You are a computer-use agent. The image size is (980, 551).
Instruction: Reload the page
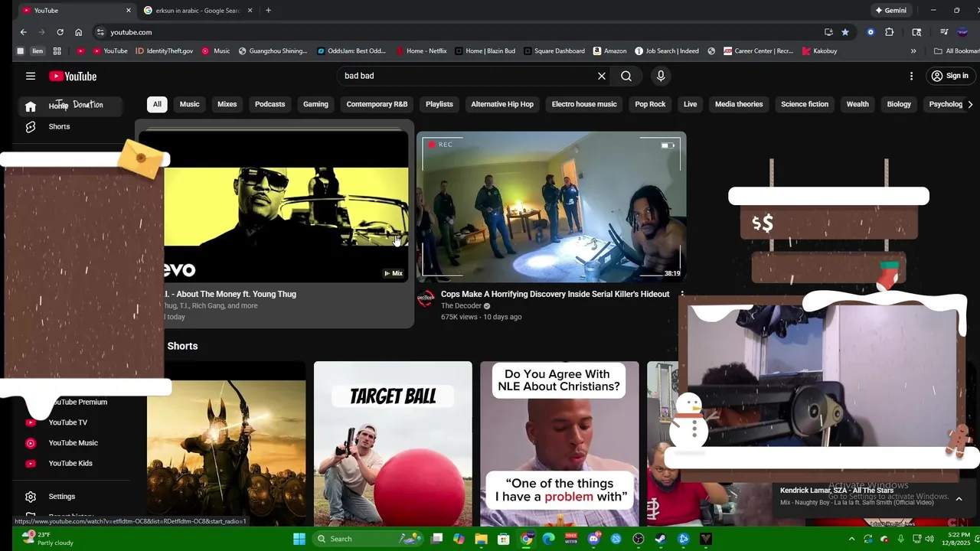click(x=60, y=32)
